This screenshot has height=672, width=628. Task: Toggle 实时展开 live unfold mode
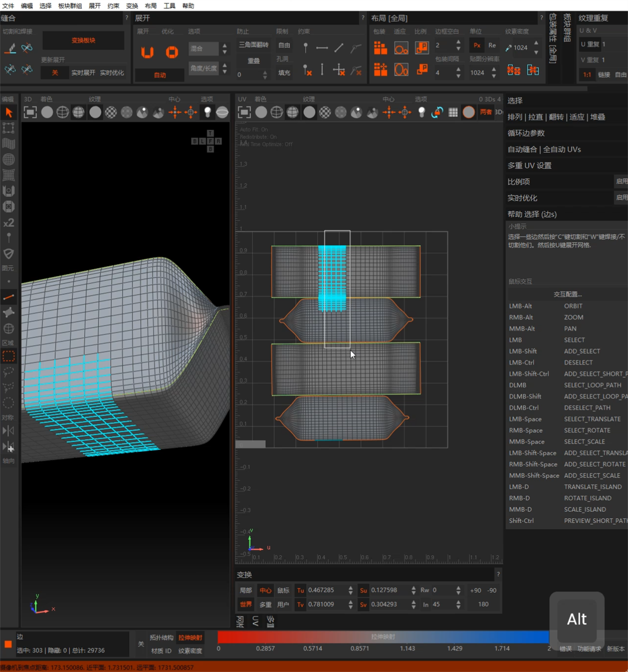click(83, 73)
